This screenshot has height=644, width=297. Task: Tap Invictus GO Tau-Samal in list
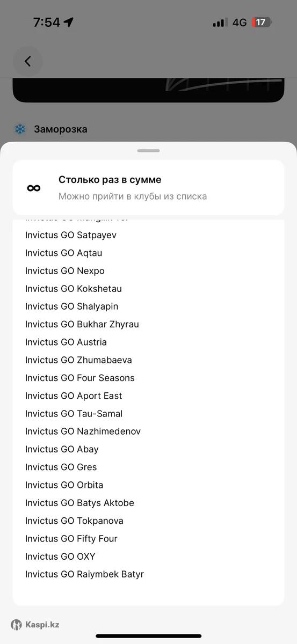[74, 414]
